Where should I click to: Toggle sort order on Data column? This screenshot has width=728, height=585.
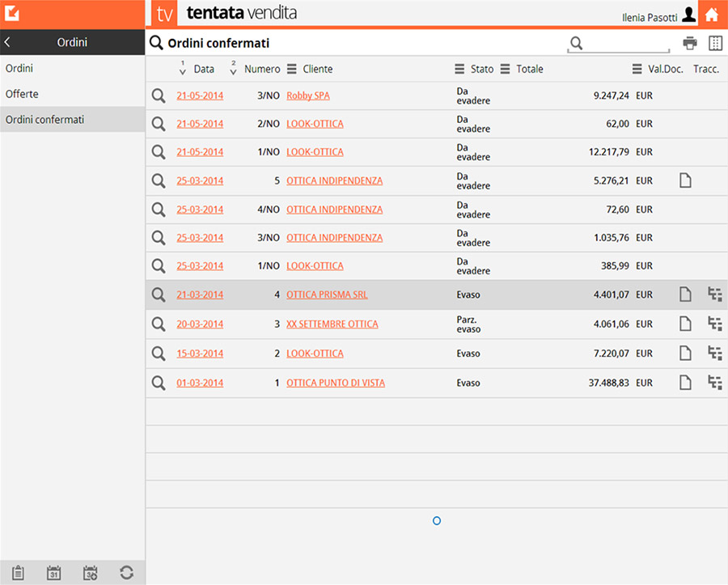click(x=183, y=69)
